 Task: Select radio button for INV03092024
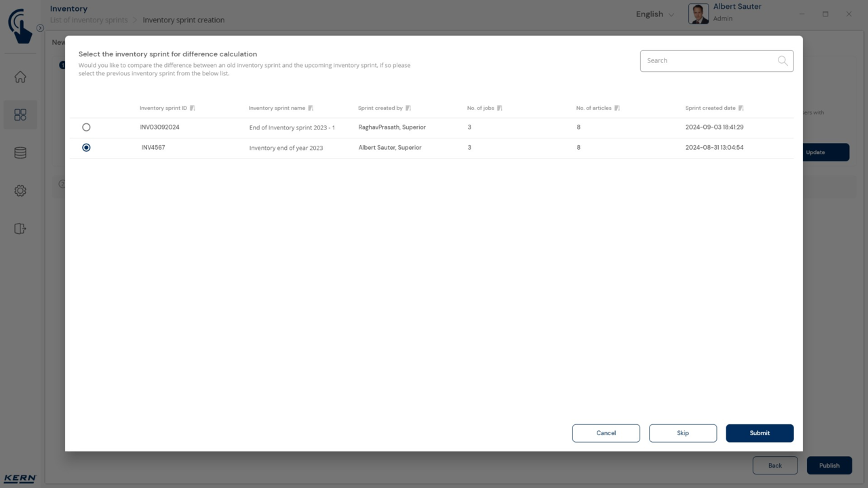tap(86, 127)
